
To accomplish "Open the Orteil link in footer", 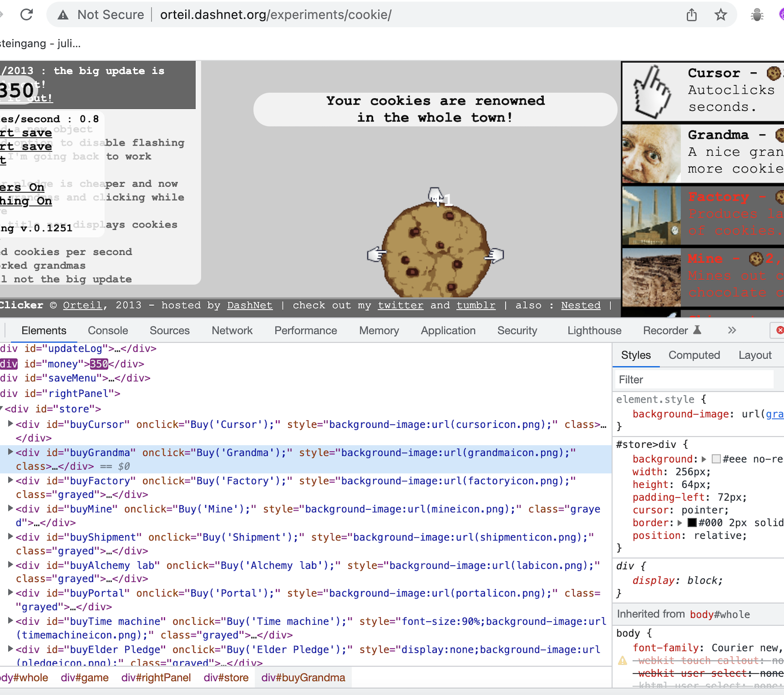I will click(82, 305).
